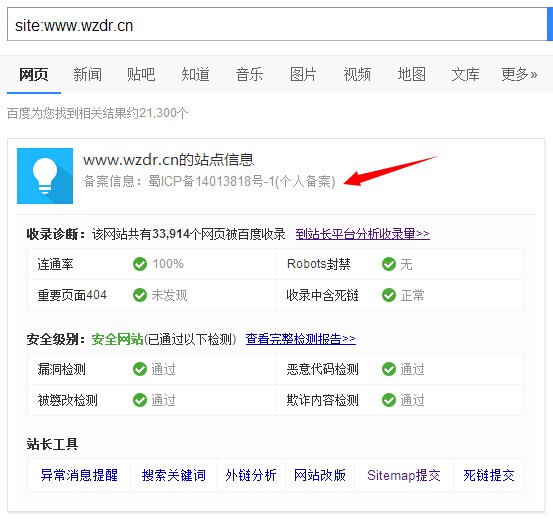The height and width of the screenshot is (521, 553).
Task: Open the 知道 tab
Action: tap(195, 74)
